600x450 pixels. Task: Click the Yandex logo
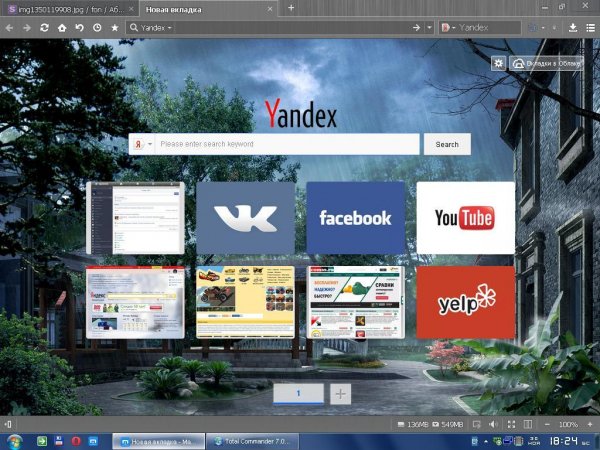301,114
